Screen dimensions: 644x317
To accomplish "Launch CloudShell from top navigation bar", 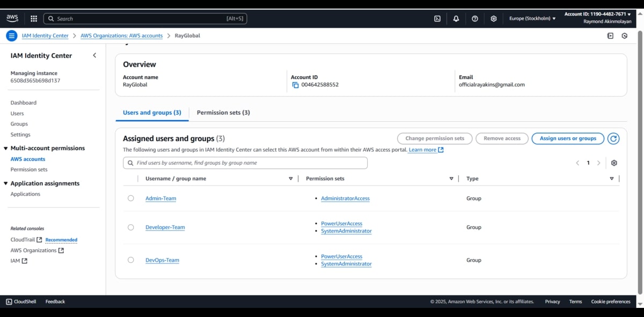I will [437, 18].
